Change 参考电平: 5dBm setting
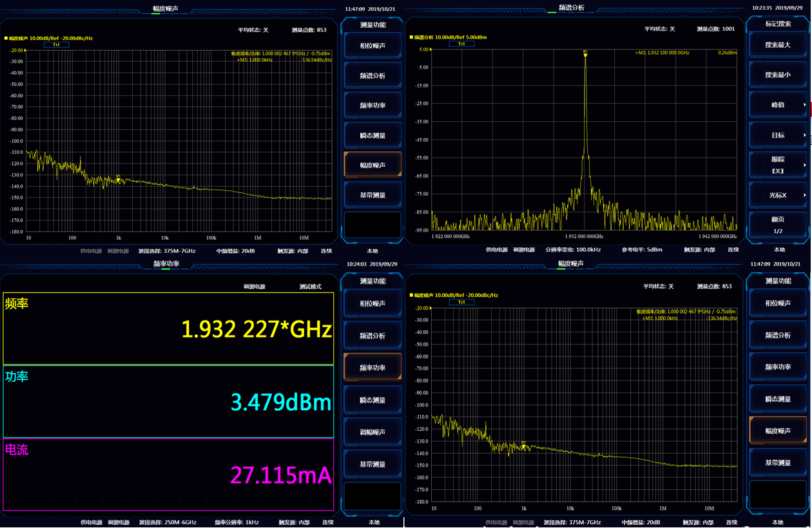This screenshot has width=812, height=528. point(642,250)
